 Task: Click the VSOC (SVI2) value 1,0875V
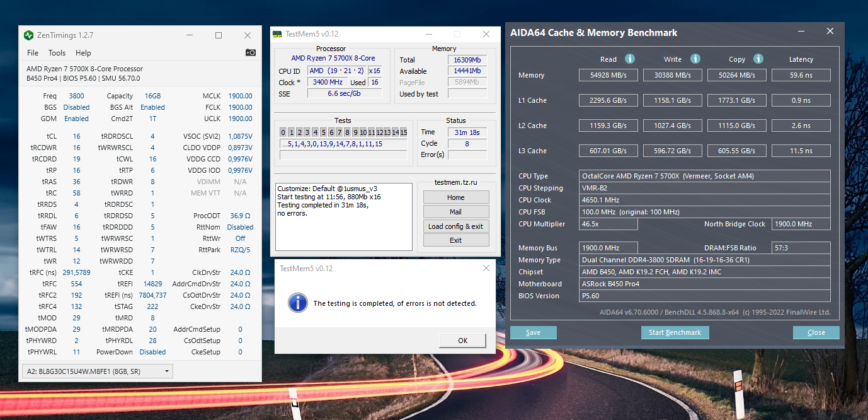(240, 136)
